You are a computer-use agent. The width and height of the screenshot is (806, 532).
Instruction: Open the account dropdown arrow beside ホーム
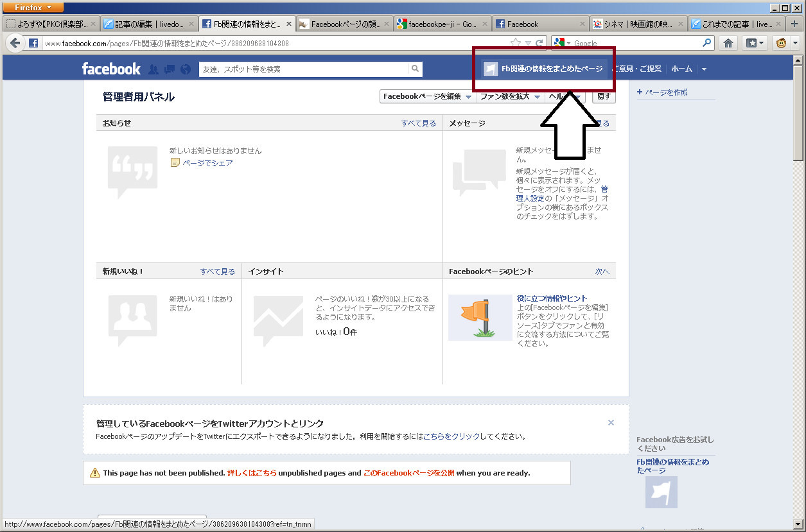click(x=704, y=69)
